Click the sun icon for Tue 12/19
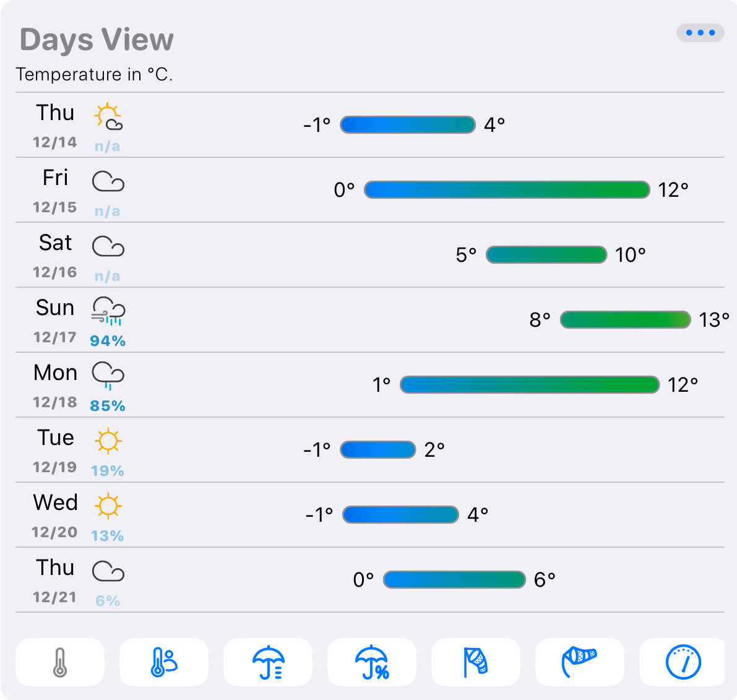The width and height of the screenshot is (737, 700). click(108, 441)
